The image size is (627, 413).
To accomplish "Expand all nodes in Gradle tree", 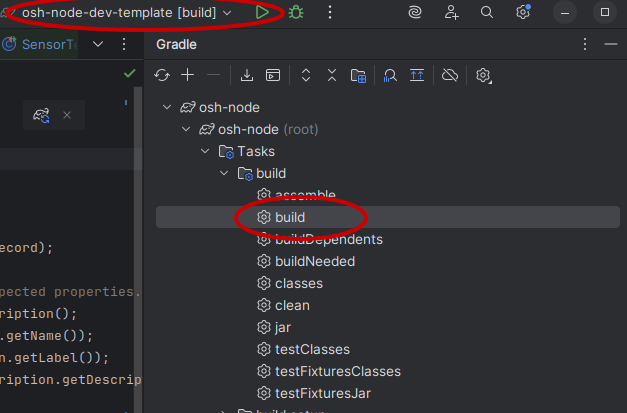I will click(x=306, y=75).
